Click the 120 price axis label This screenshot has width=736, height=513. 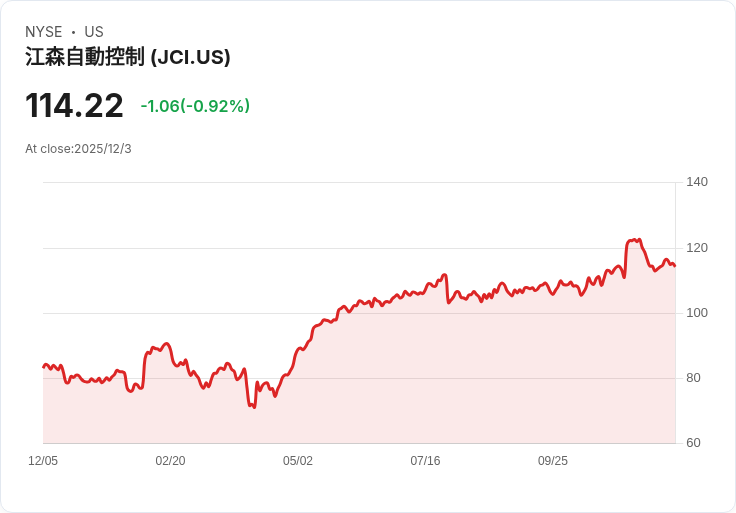click(x=697, y=248)
